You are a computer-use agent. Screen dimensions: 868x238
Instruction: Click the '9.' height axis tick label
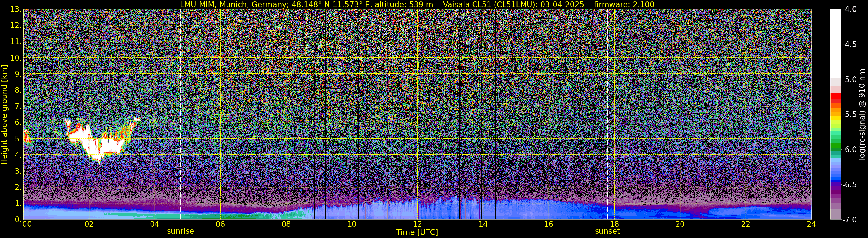click(18, 74)
